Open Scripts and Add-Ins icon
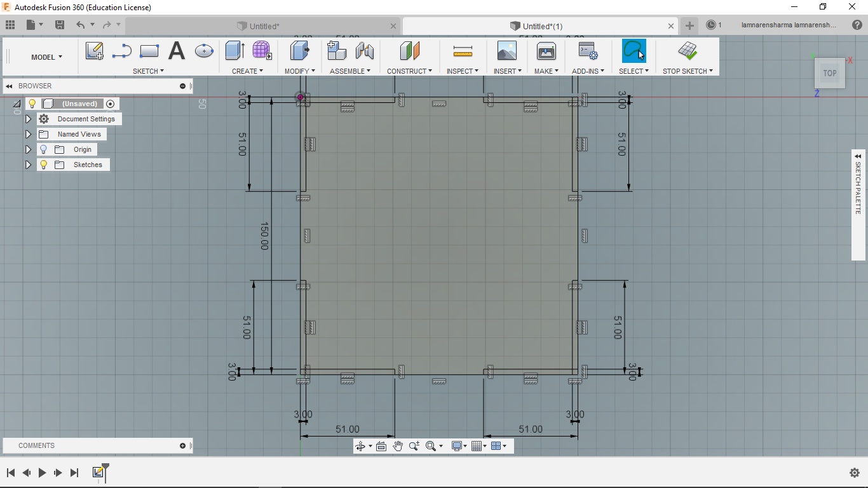The image size is (868, 488). click(588, 51)
